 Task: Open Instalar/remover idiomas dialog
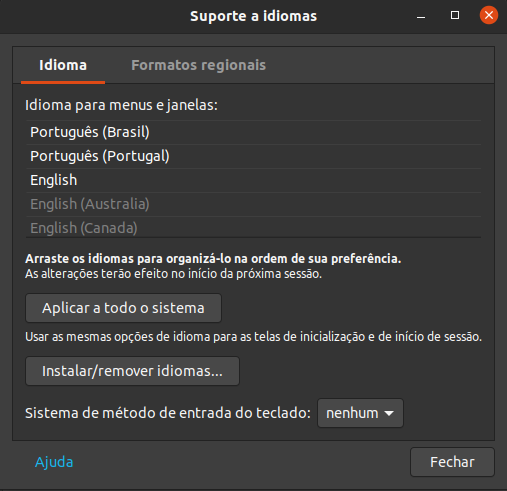(x=132, y=371)
